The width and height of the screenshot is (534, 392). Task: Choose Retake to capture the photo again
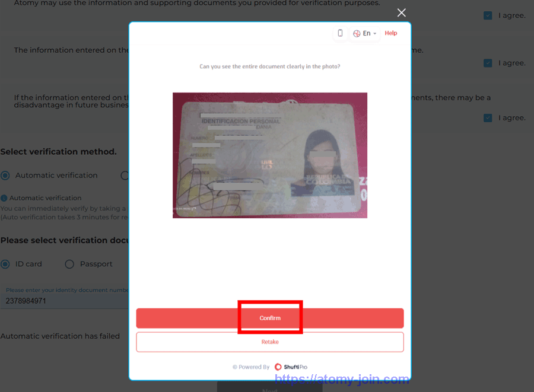[270, 342]
